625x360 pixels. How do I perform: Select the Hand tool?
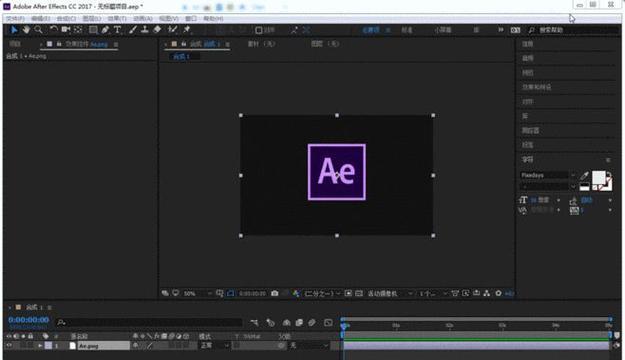[x=26, y=30]
